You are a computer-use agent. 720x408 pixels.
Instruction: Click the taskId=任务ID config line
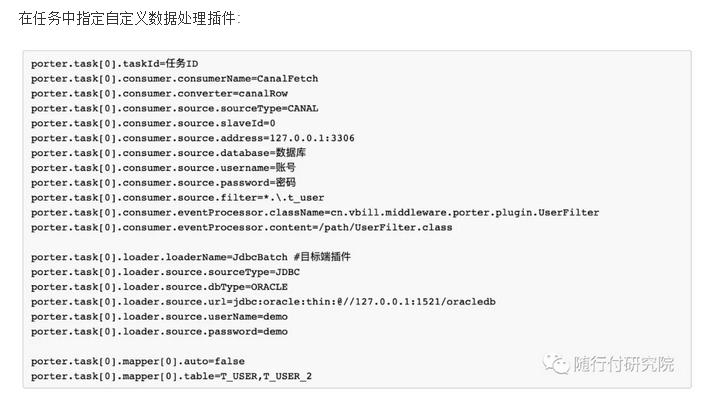[x=114, y=63]
